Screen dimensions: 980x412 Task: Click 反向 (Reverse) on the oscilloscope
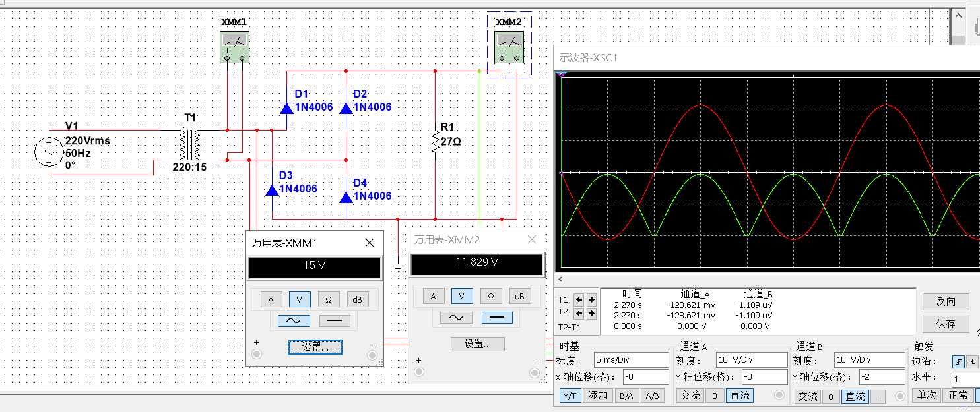pos(946,301)
